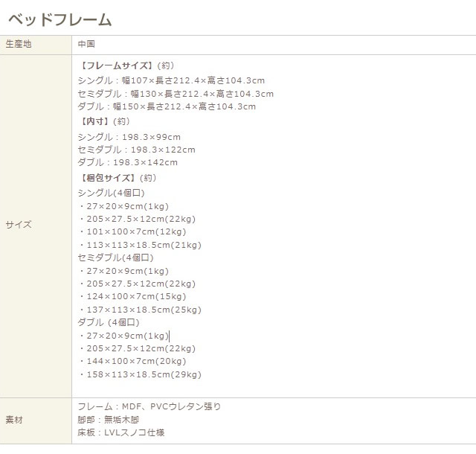
Task: Click the 101×100×7cm(12kg) entry
Action: (x=132, y=232)
